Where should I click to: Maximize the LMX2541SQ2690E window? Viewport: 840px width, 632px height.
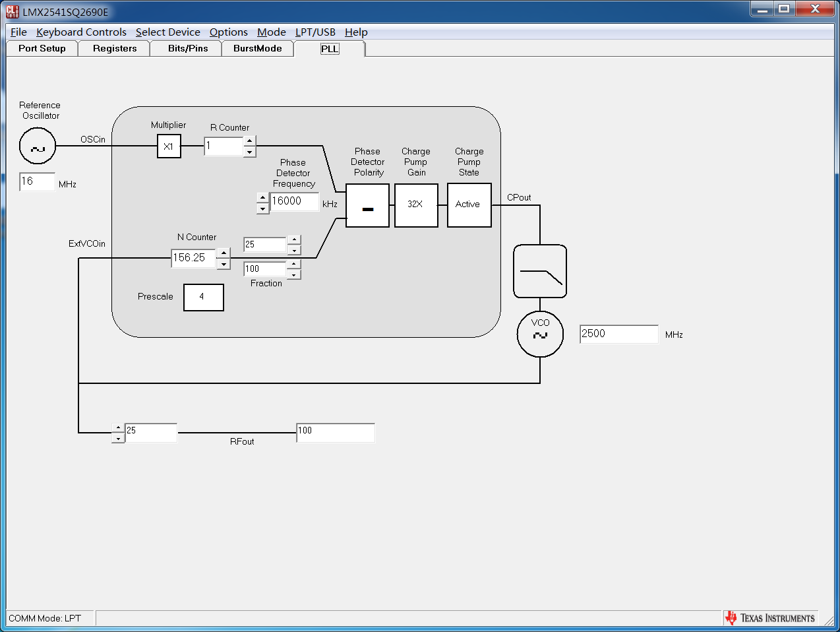pos(784,9)
